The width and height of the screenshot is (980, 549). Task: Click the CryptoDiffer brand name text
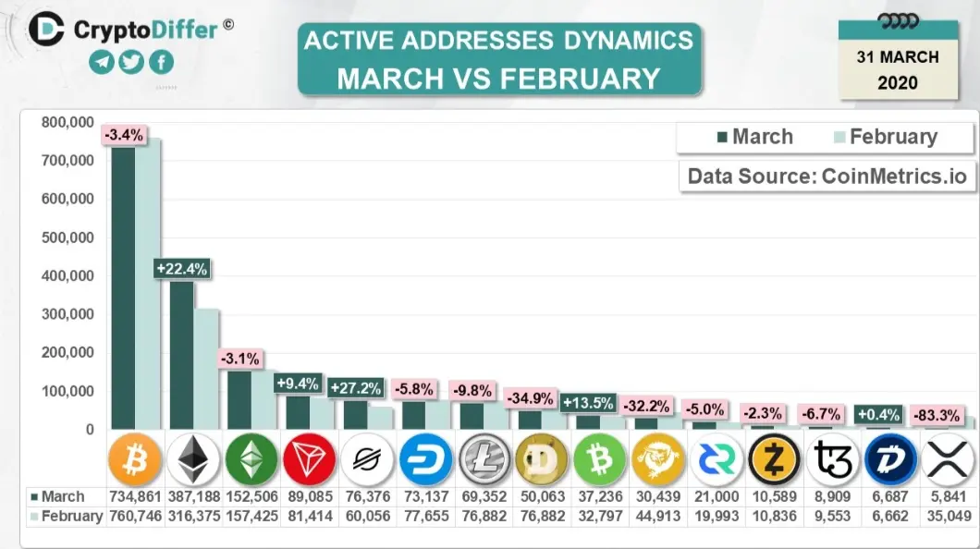(146, 30)
